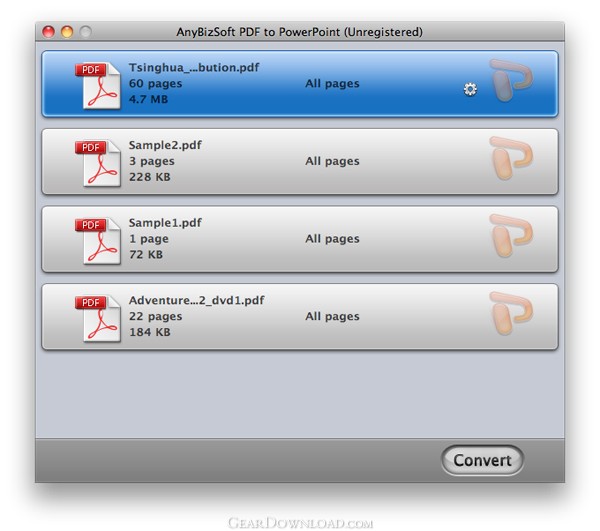
Task: Click PowerPoint icon on Tsinghua row
Action: (511, 80)
